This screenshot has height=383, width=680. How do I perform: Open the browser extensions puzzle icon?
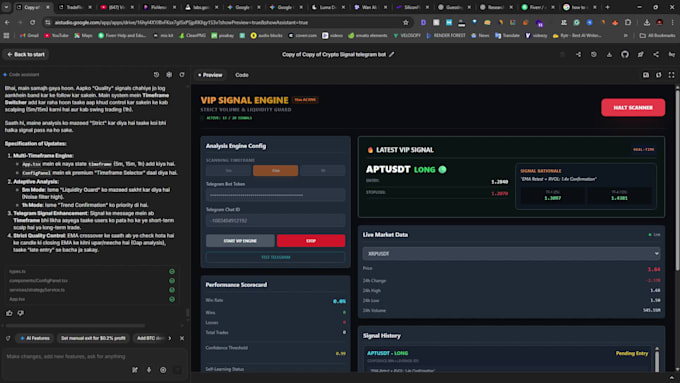628,23
